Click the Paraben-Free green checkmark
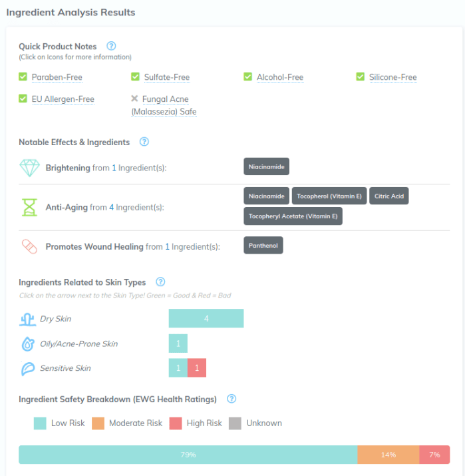Viewport: 465px width, 476px height. coord(23,77)
